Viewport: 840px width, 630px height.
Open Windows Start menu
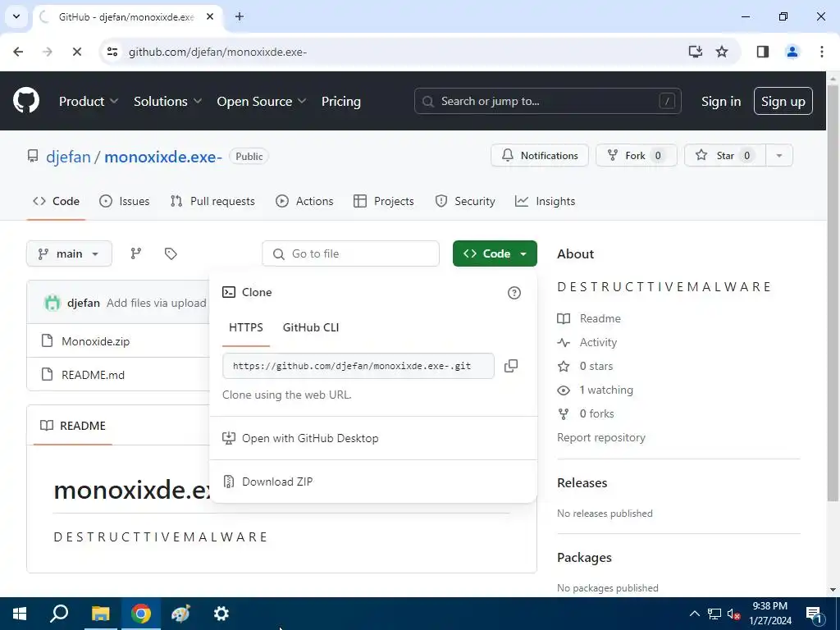(x=20, y=614)
